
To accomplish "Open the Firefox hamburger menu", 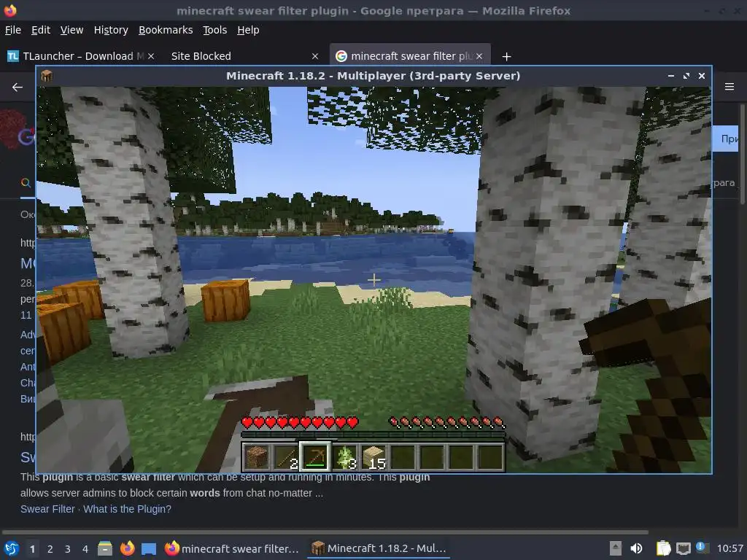I will coord(729,87).
